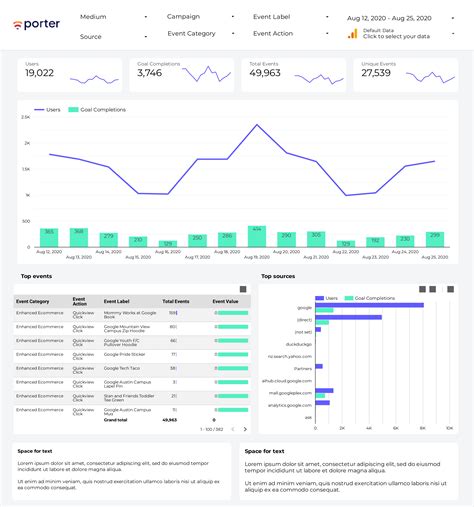
Task: Click Users legend line in the time series chart
Action: click(x=39, y=110)
